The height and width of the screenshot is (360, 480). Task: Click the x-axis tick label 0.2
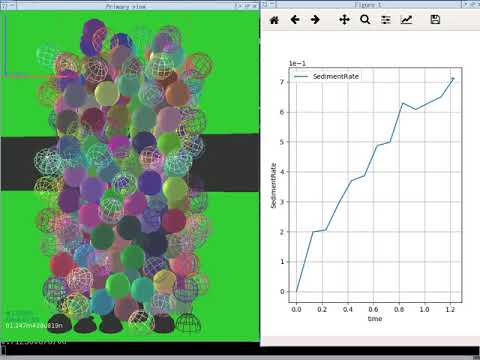click(x=322, y=309)
